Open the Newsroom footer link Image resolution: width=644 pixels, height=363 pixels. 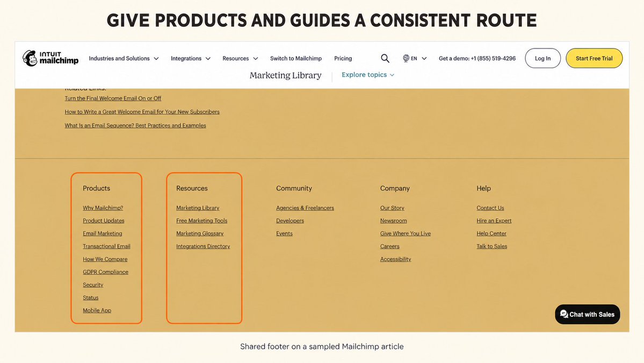click(394, 221)
